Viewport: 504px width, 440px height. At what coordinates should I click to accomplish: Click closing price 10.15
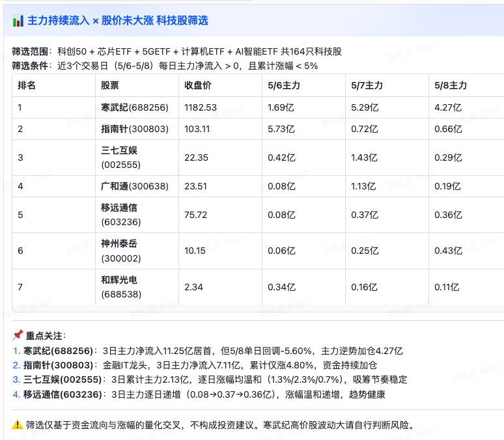tap(195, 251)
